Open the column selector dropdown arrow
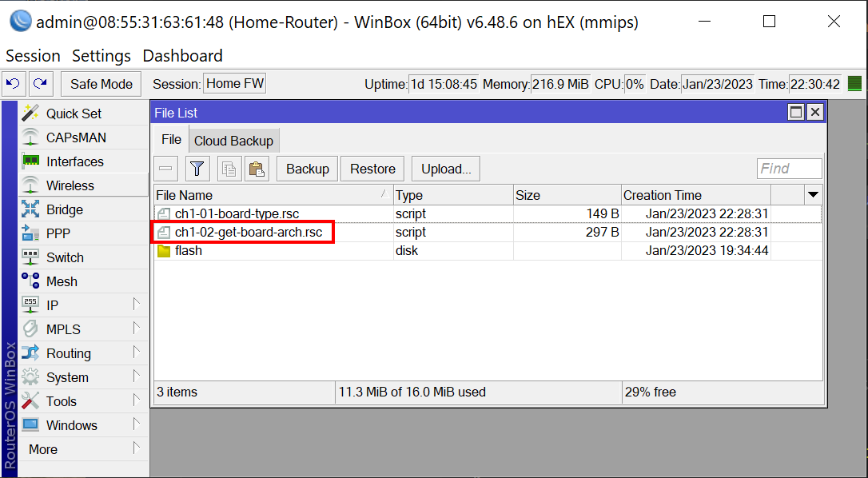 (x=813, y=195)
